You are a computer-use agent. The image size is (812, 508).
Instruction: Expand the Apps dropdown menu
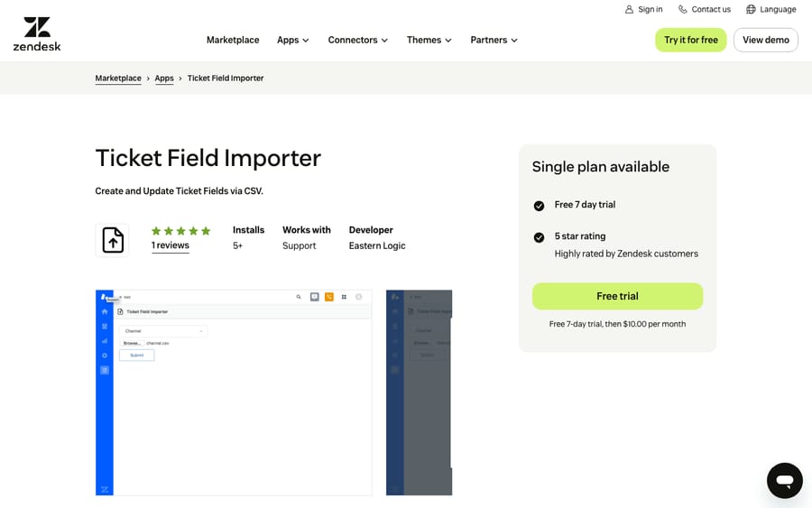[x=292, y=40]
